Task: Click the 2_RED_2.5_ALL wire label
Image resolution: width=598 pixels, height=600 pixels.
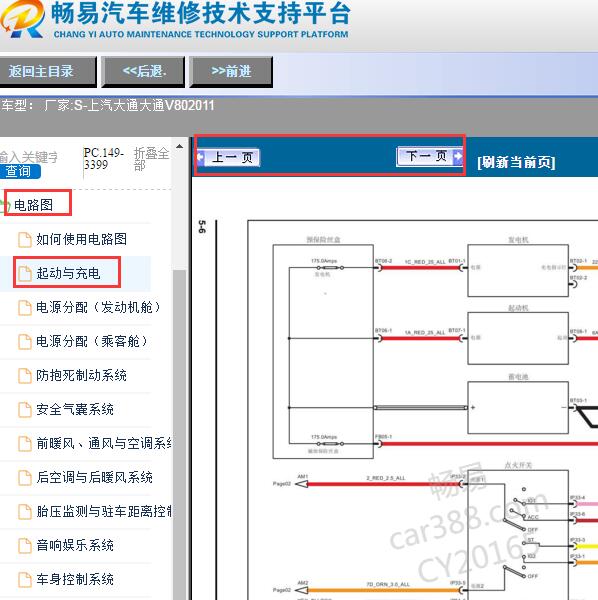Action: point(386,478)
